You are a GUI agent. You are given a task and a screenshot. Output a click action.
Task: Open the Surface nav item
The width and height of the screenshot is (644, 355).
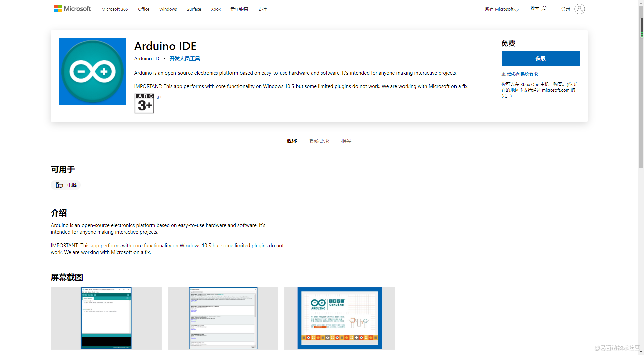click(194, 9)
